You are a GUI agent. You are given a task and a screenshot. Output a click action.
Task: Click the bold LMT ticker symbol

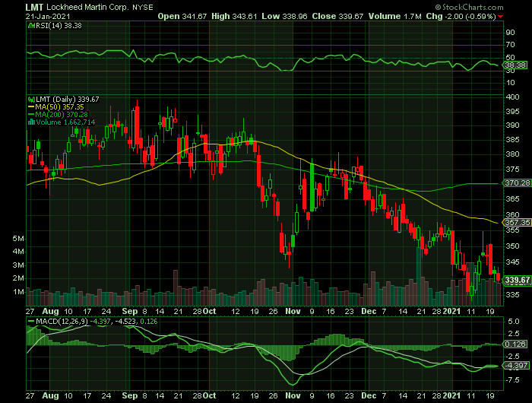pos(35,5)
